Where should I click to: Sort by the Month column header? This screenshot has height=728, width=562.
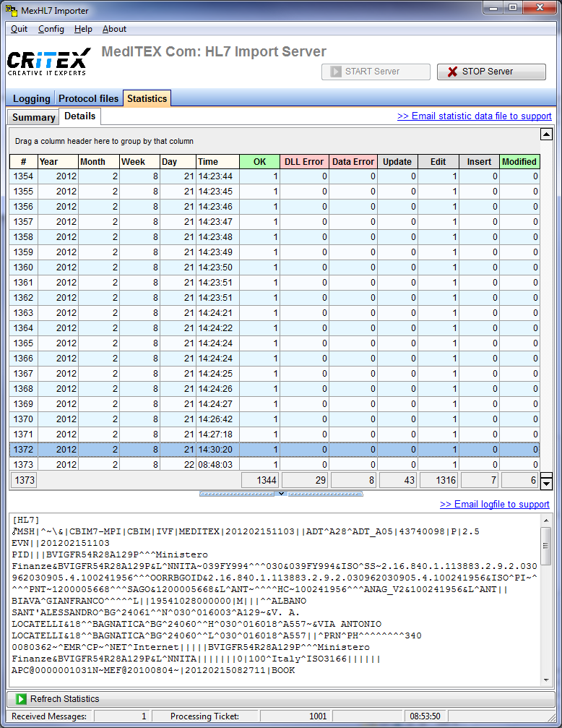click(x=99, y=161)
